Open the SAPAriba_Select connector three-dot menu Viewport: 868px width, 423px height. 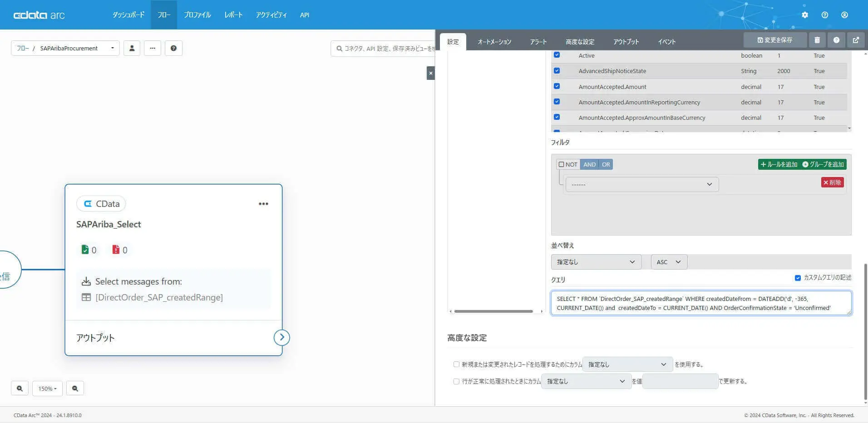[263, 204]
